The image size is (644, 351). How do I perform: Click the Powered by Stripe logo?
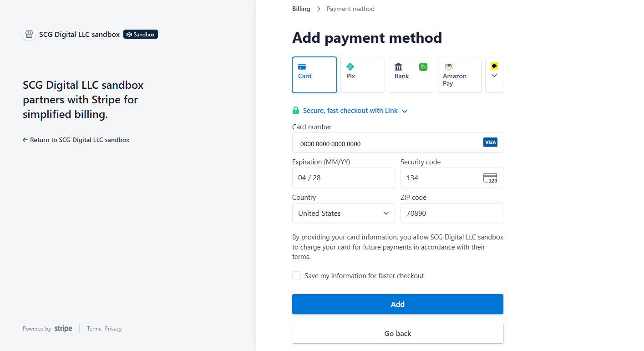coord(63,329)
